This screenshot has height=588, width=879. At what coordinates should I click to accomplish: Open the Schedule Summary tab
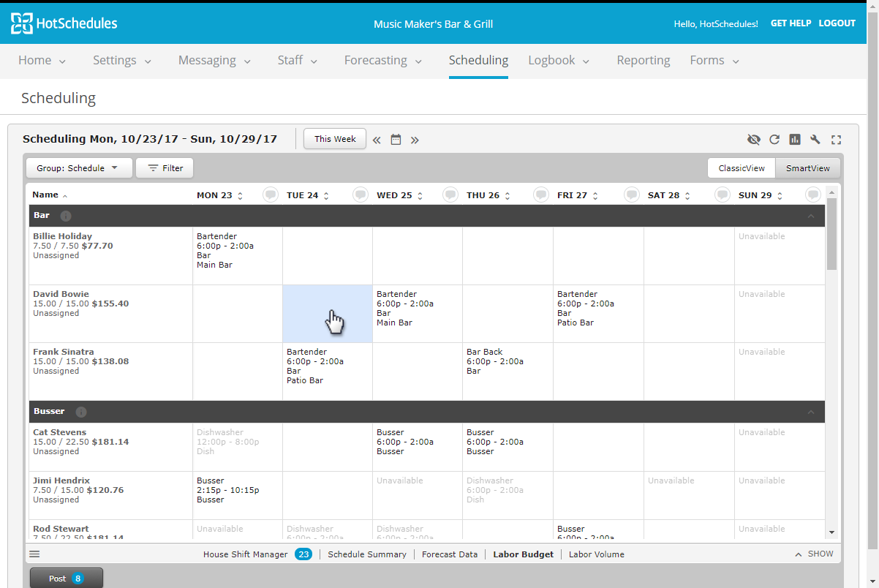(x=367, y=554)
